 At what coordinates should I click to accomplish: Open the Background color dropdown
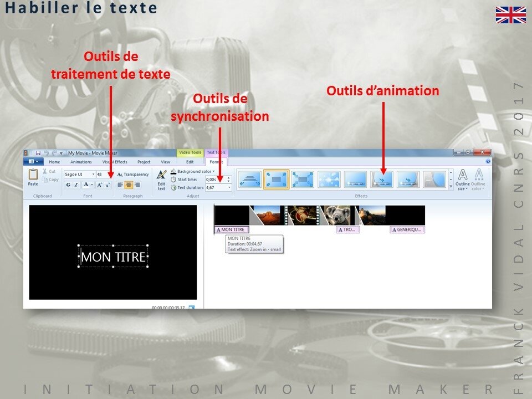point(193,171)
